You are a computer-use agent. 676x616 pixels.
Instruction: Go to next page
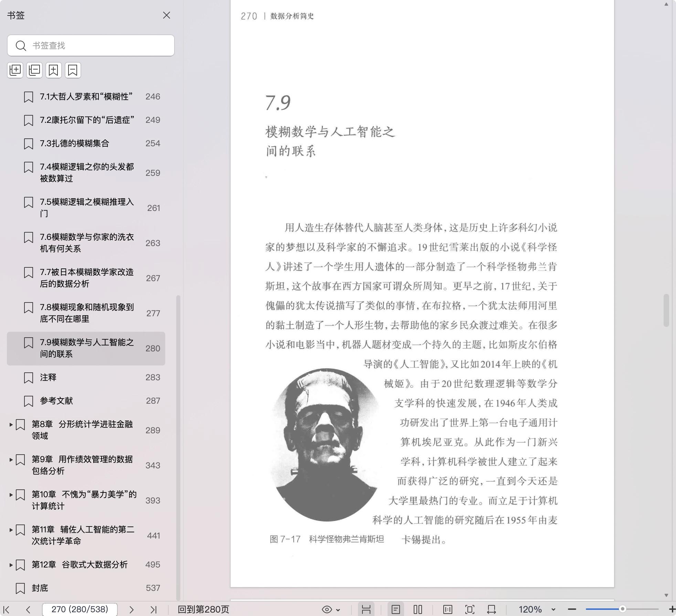[131, 609]
